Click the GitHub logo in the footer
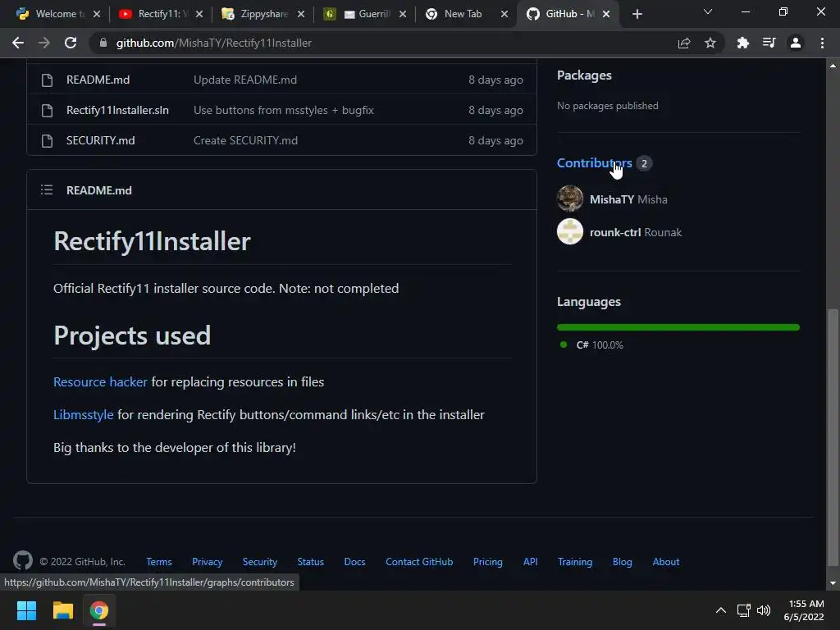 [x=22, y=561]
